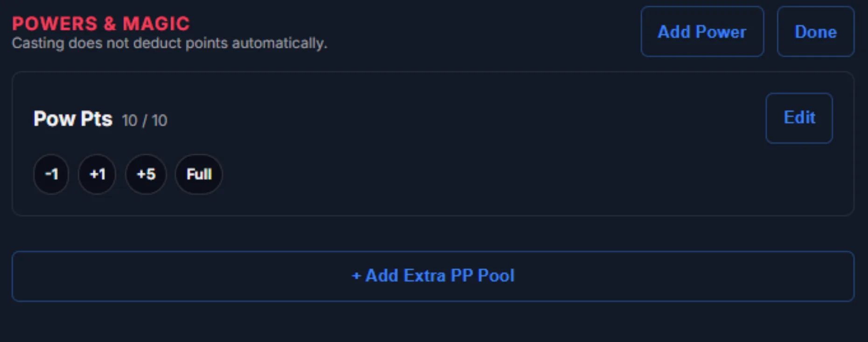The image size is (868, 342).
Task: Click the 10 / 10 points counter
Action: (145, 120)
